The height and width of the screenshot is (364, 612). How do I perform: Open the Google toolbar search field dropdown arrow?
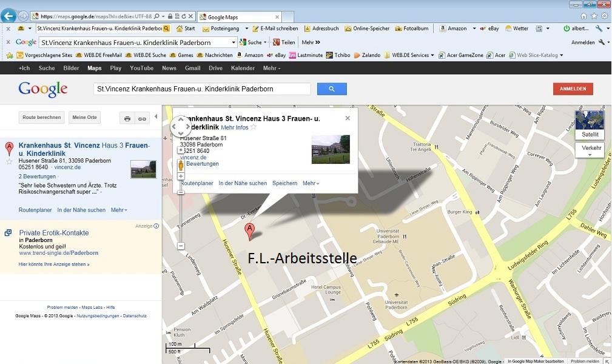click(234, 42)
